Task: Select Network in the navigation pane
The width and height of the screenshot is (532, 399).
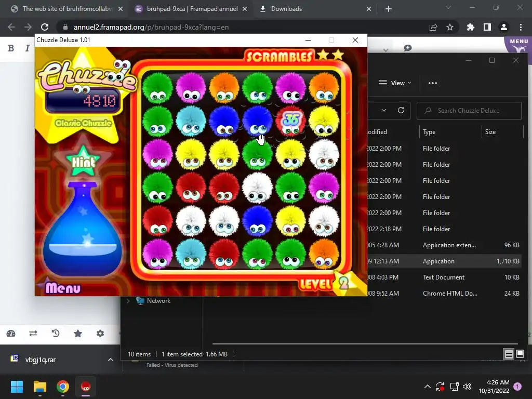Action: tap(158, 301)
